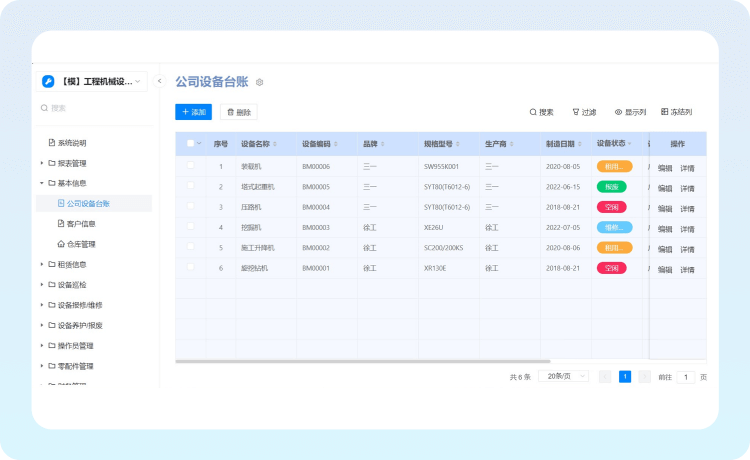Click the 冻结列 freeze columns option
Viewport: 750px width, 460px height.
677,113
